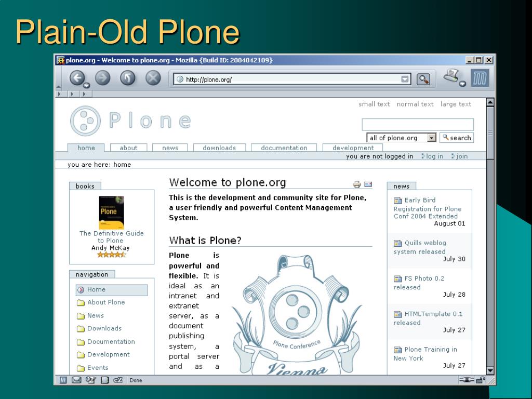Click the Plone Conference Vienna image

tap(297, 314)
